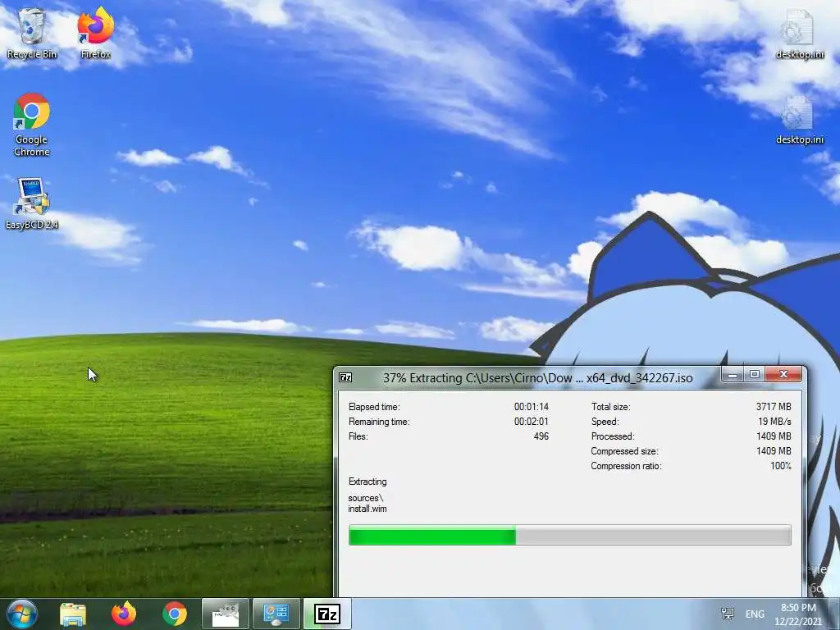Minimize the 7-Zip extracting window
840x630 pixels.
733,374
